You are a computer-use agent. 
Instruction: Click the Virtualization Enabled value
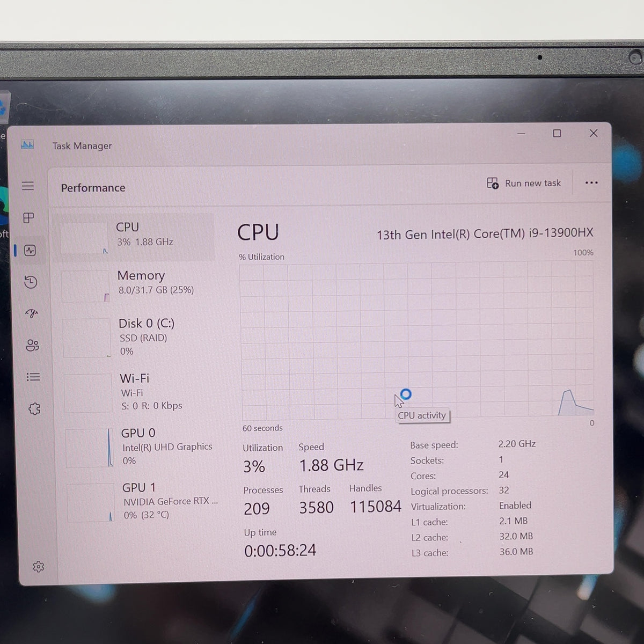(x=515, y=506)
